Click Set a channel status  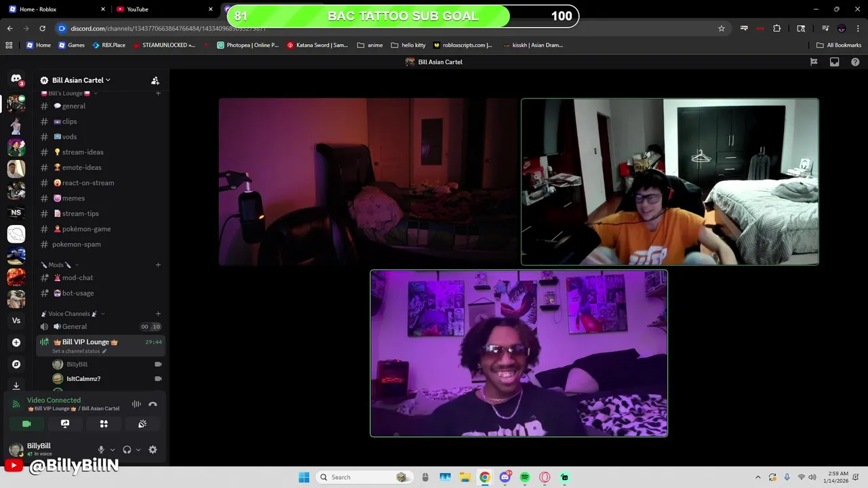coord(79,351)
